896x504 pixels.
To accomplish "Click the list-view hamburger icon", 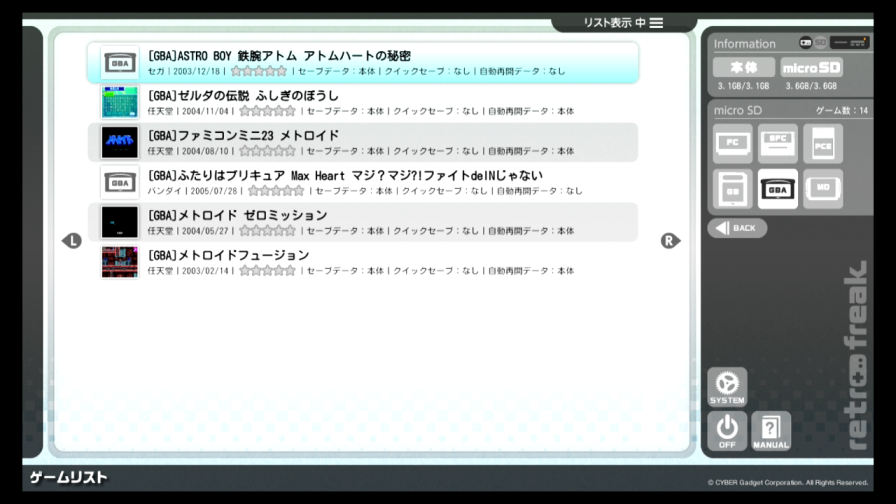I will click(x=657, y=23).
